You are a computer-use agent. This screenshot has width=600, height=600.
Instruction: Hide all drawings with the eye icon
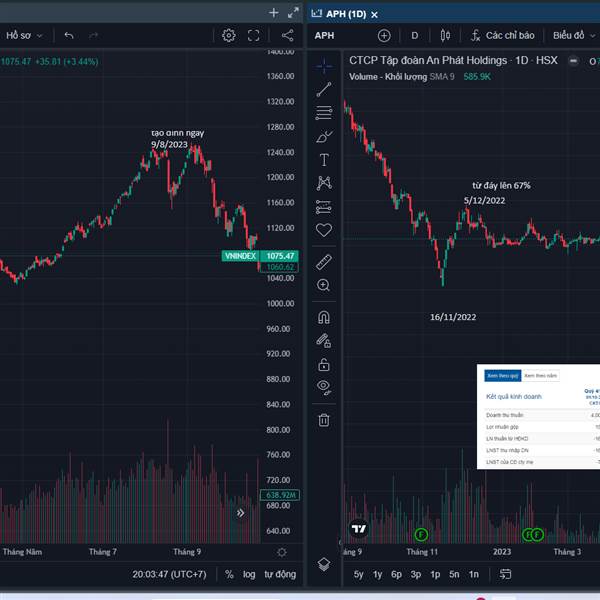324,387
